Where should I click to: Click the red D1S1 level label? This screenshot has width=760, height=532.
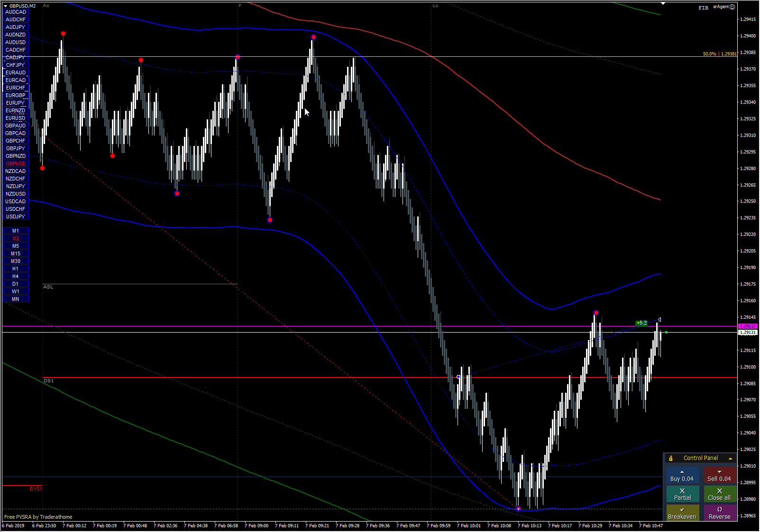pyautogui.click(x=36, y=489)
